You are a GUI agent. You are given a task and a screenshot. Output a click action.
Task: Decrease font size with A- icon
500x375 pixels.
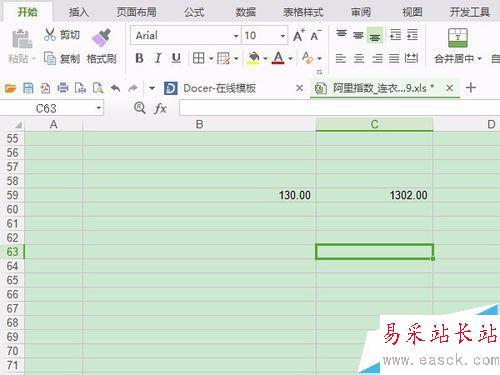pyautogui.click(x=315, y=35)
